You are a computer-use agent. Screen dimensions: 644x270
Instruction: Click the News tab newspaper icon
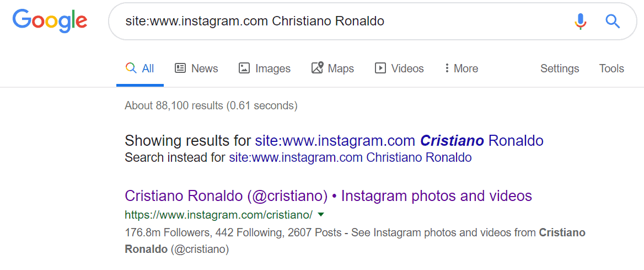180,68
